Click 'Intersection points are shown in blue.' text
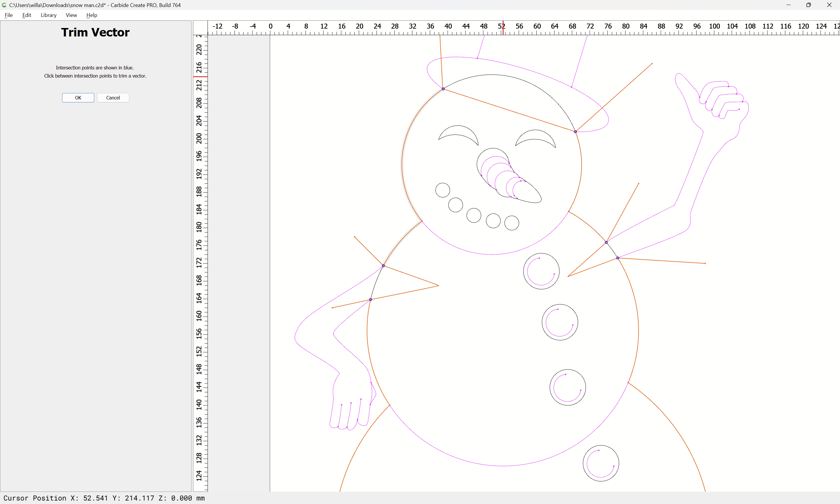 [x=95, y=68]
